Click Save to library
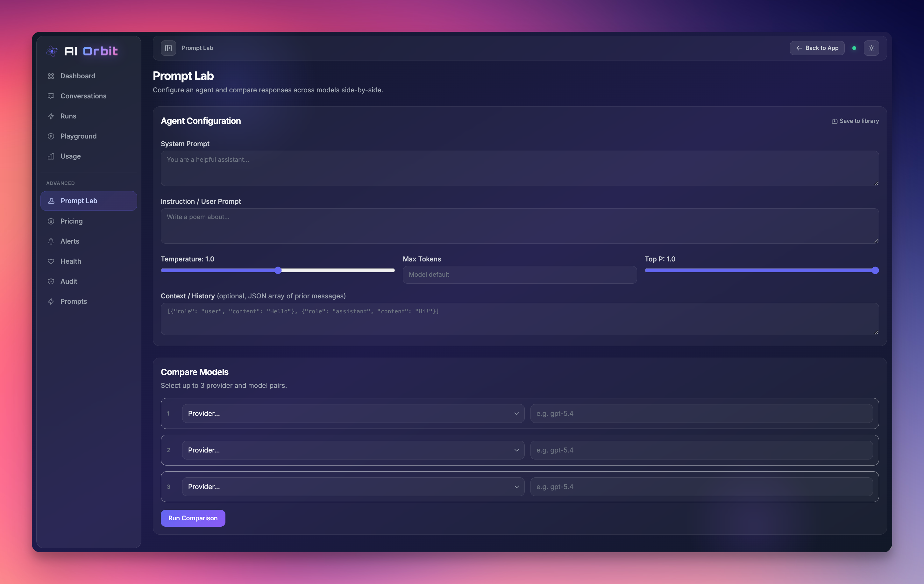Viewport: 924px width, 584px height. pyautogui.click(x=855, y=121)
